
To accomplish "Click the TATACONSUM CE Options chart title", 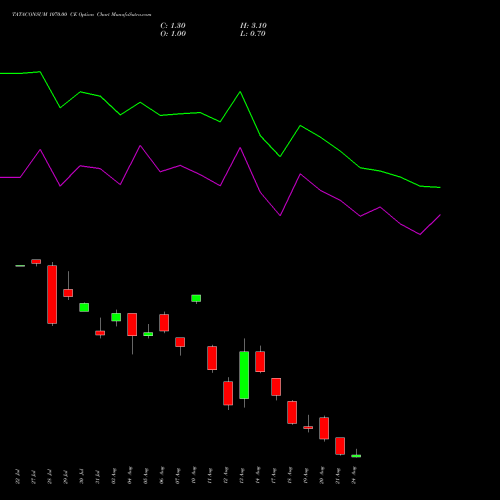I will click(82, 15).
